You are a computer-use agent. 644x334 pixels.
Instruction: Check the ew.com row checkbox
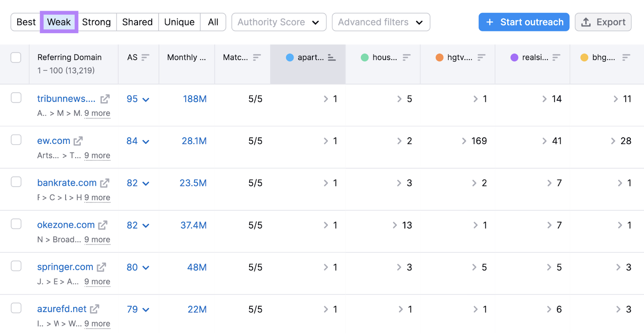16,139
